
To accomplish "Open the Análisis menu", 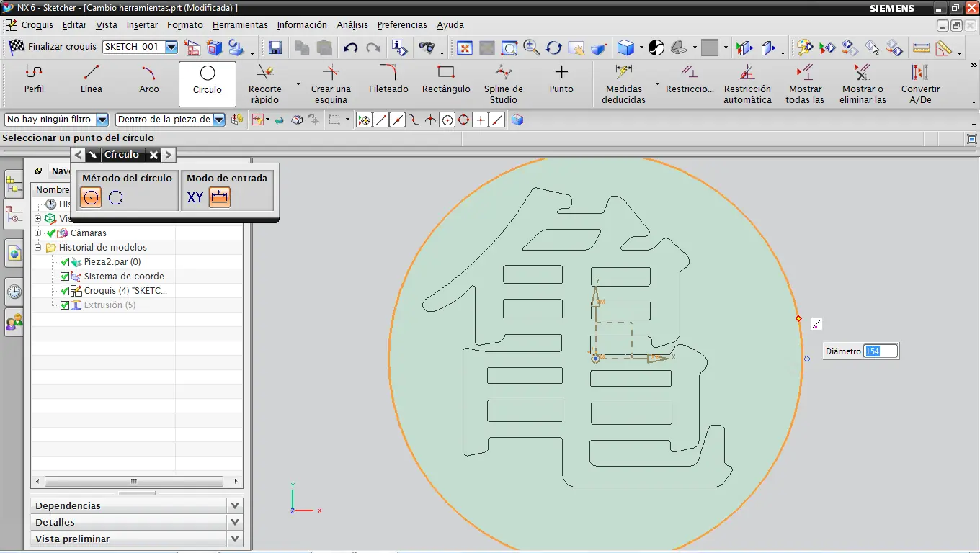I will [352, 24].
